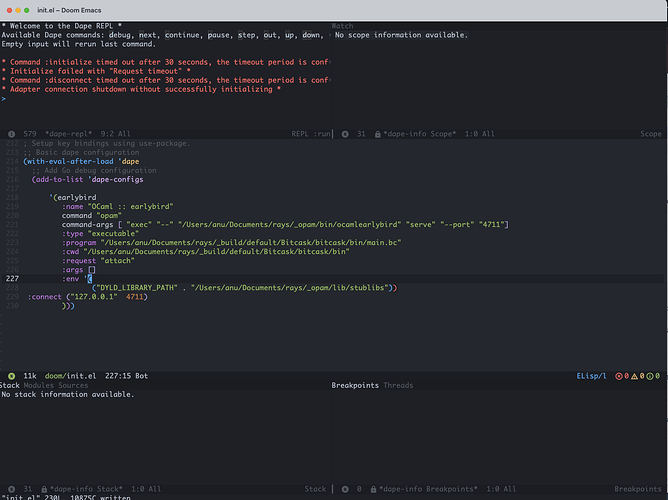Click the doom/init.el buffer name in modeline
The width and height of the screenshot is (668, 500).
coord(71,376)
